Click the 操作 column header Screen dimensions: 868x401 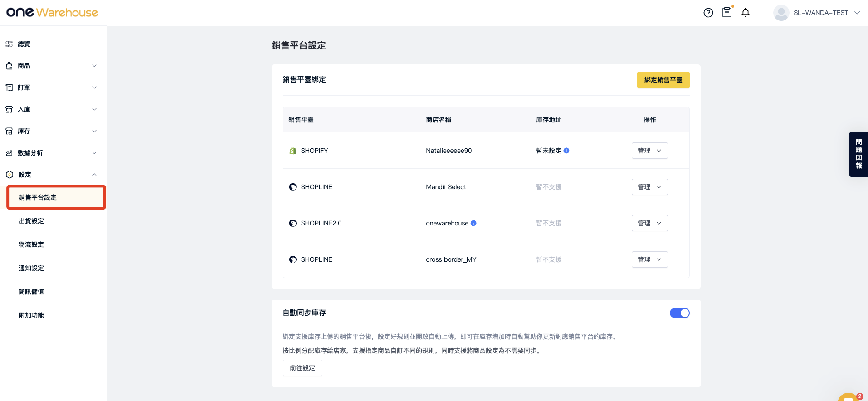pos(650,120)
